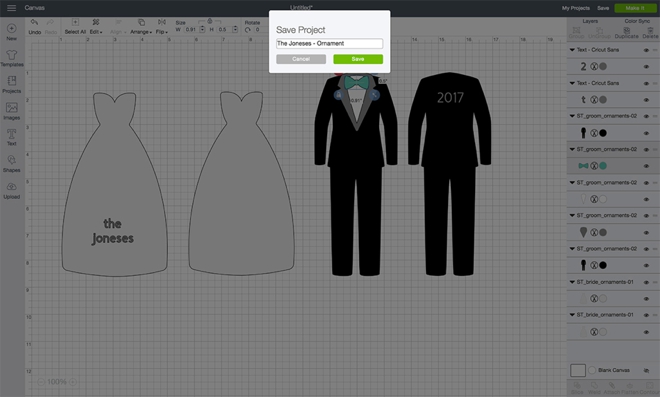Open the Arrange dropdown

141,27
